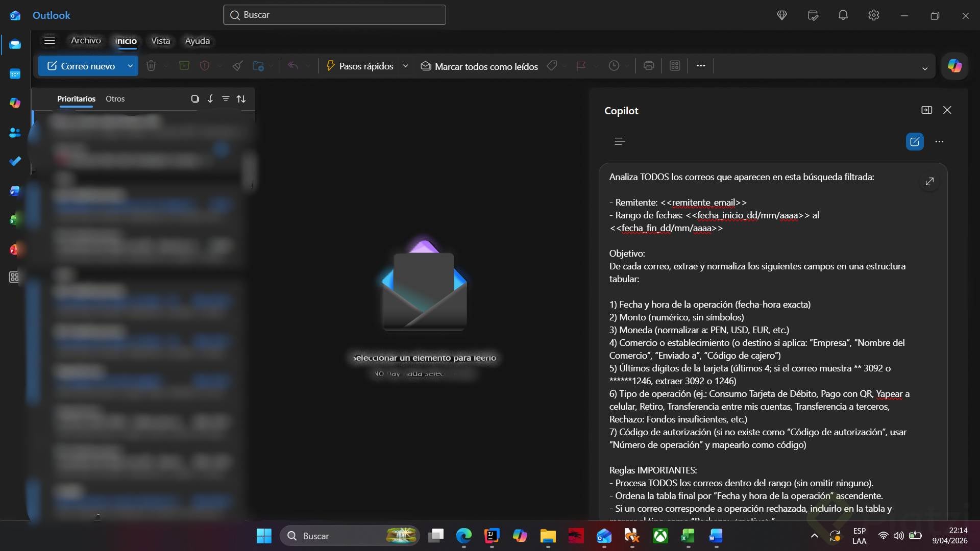The height and width of the screenshot is (551, 980).
Task: Open the People contacts sidebar icon
Action: point(15,133)
